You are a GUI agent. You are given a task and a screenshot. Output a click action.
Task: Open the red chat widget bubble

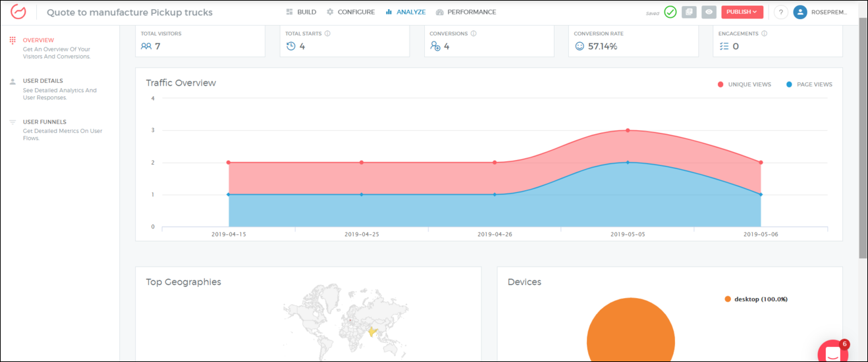832,353
